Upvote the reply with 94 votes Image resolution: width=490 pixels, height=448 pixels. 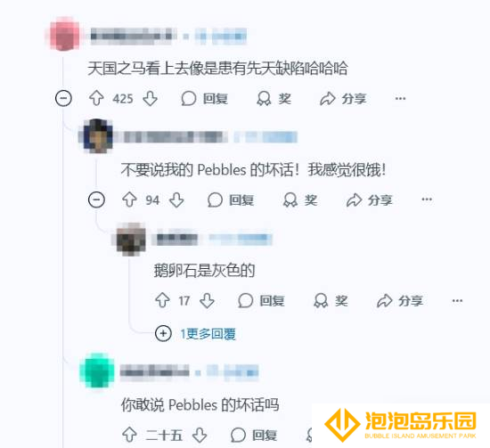click(129, 200)
